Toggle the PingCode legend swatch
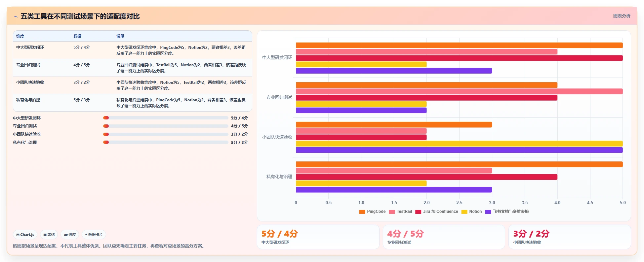 362,212
